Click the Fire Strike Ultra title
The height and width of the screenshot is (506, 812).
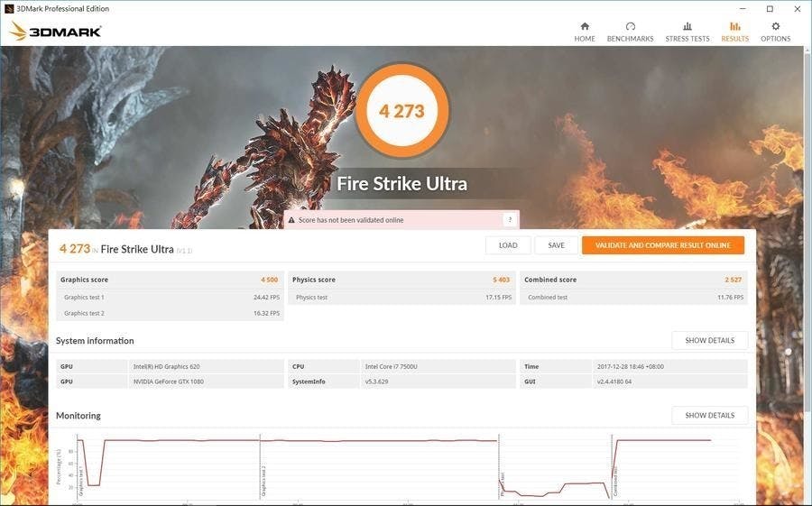coord(401,183)
